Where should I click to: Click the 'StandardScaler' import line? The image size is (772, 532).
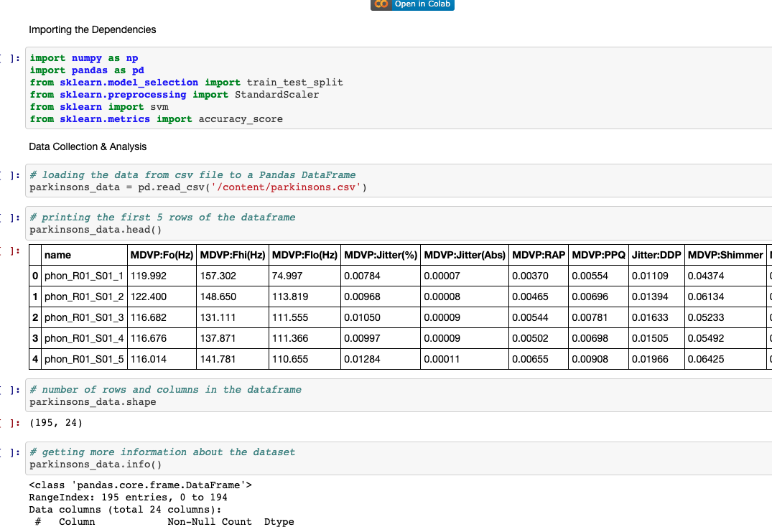tap(175, 95)
